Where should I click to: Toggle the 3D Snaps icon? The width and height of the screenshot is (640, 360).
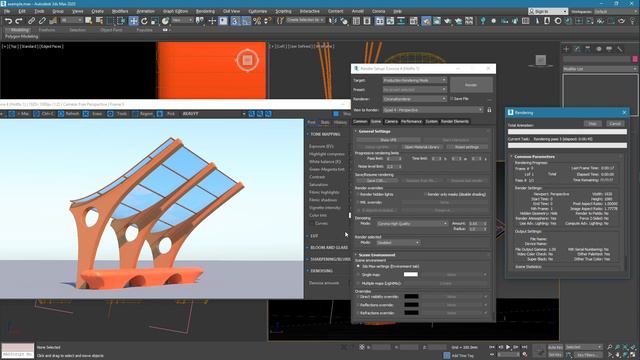(235, 21)
